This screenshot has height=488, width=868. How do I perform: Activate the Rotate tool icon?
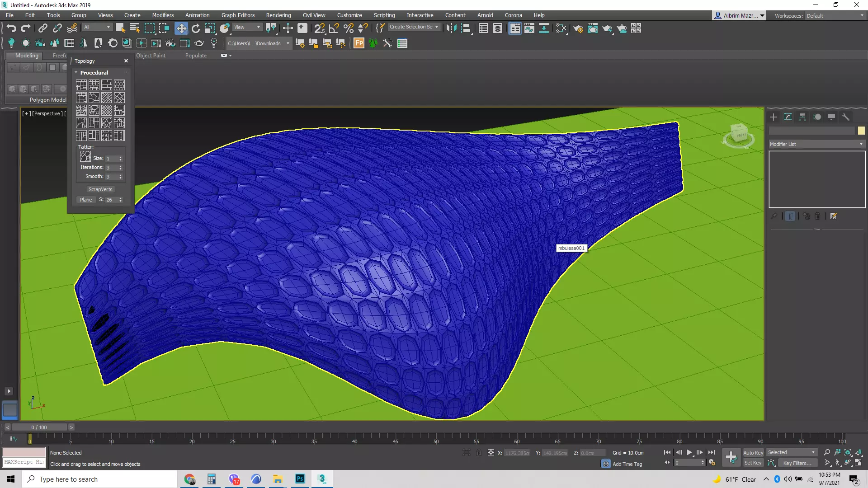coord(195,28)
